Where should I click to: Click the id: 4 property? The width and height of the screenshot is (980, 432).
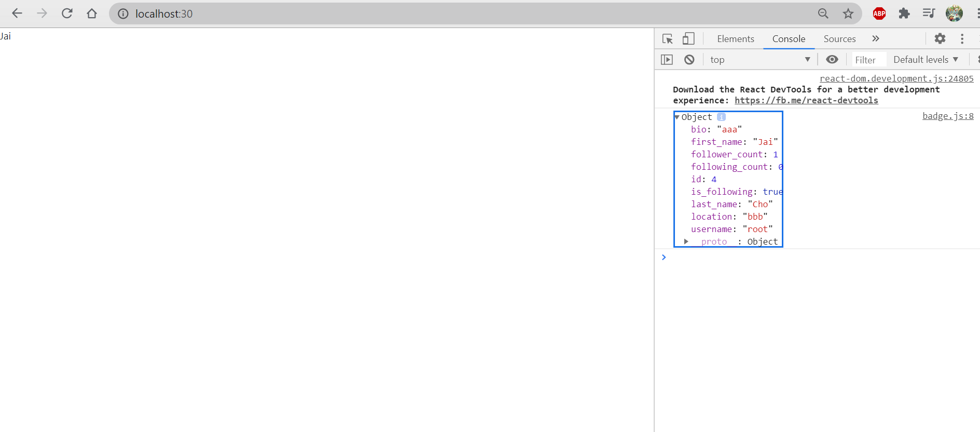(x=703, y=179)
